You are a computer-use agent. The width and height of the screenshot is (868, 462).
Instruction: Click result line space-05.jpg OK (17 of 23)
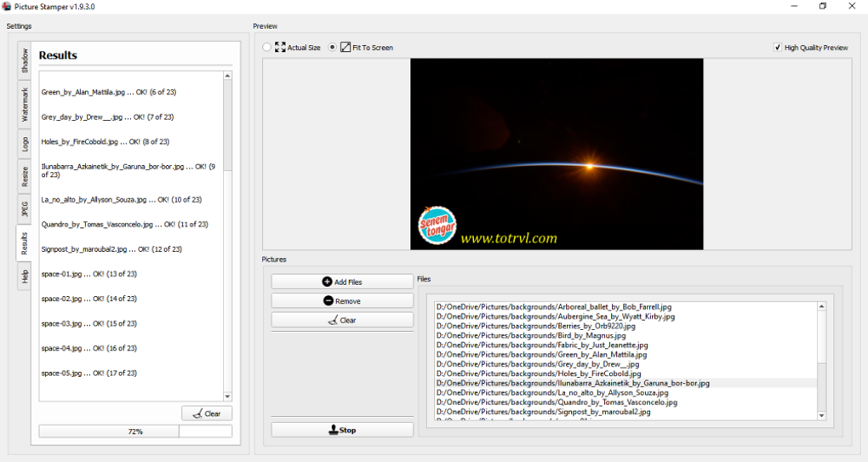89,373
